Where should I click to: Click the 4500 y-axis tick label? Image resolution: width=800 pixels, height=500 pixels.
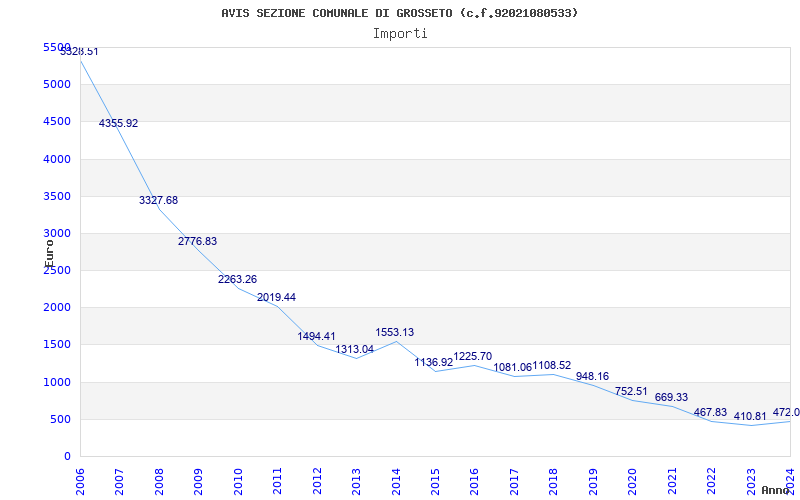coord(57,121)
